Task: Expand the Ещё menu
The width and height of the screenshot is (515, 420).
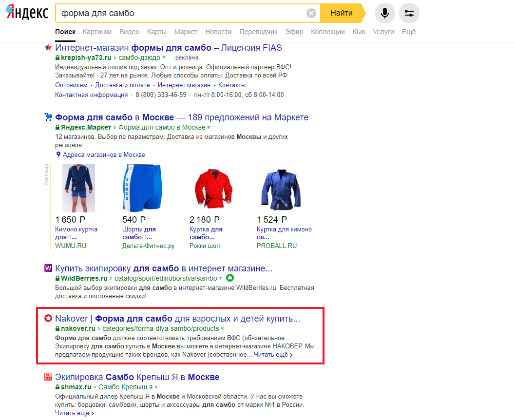Action: pos(409,32)
